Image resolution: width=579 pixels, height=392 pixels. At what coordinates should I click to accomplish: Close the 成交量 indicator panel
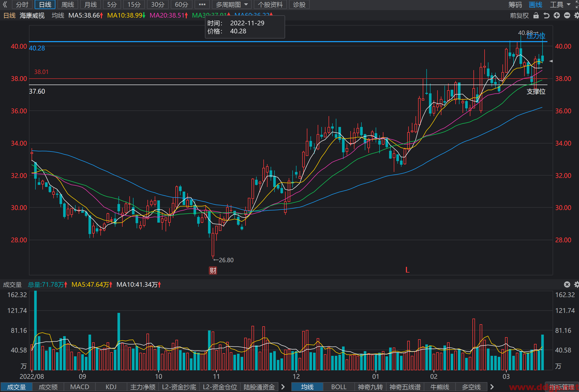[567, 284]
